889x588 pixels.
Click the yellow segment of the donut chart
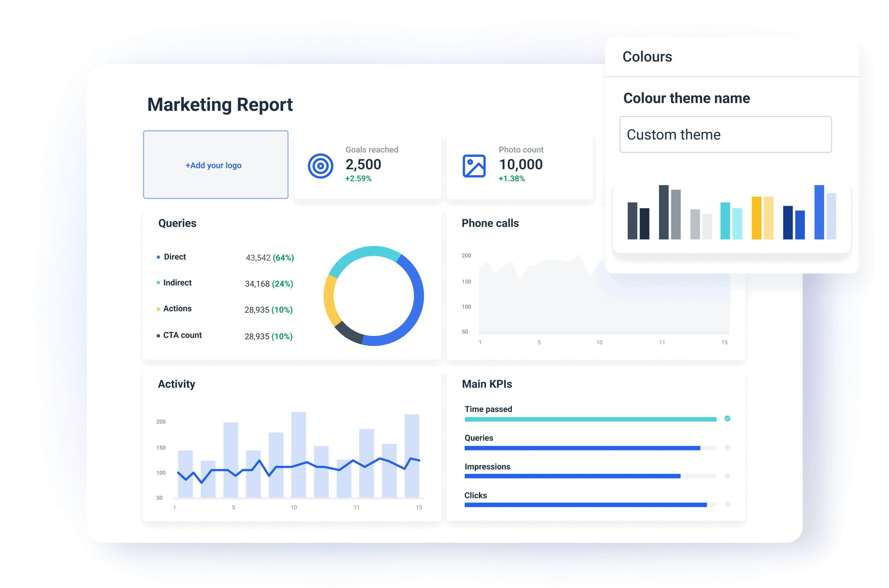point(329,300)
